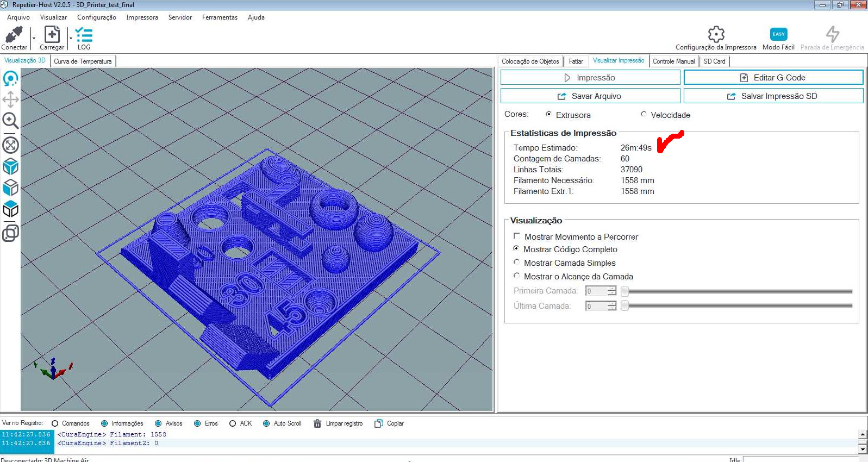Toggle the LOG list icon
868x462 pixels.
tap(84, 35)
